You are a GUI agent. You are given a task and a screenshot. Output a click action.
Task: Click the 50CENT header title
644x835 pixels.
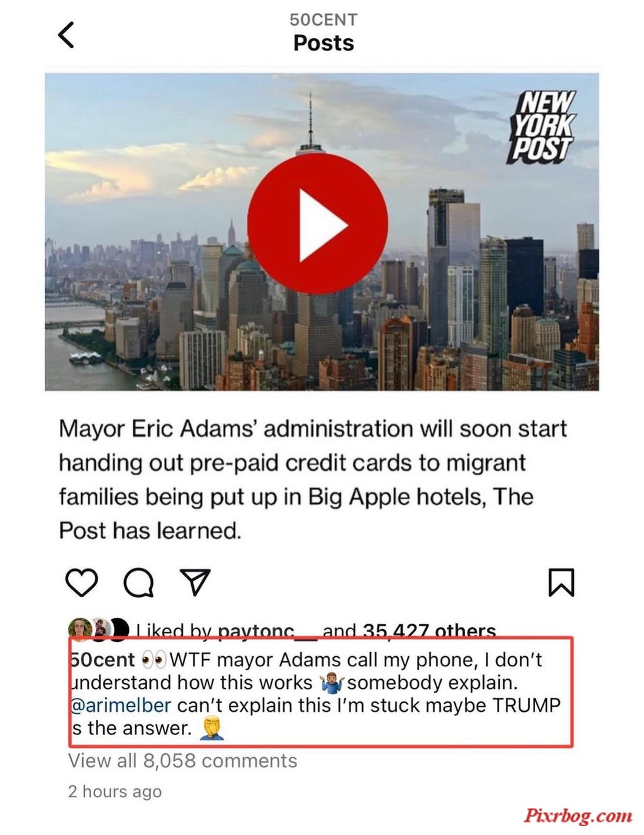click(323, 20)
